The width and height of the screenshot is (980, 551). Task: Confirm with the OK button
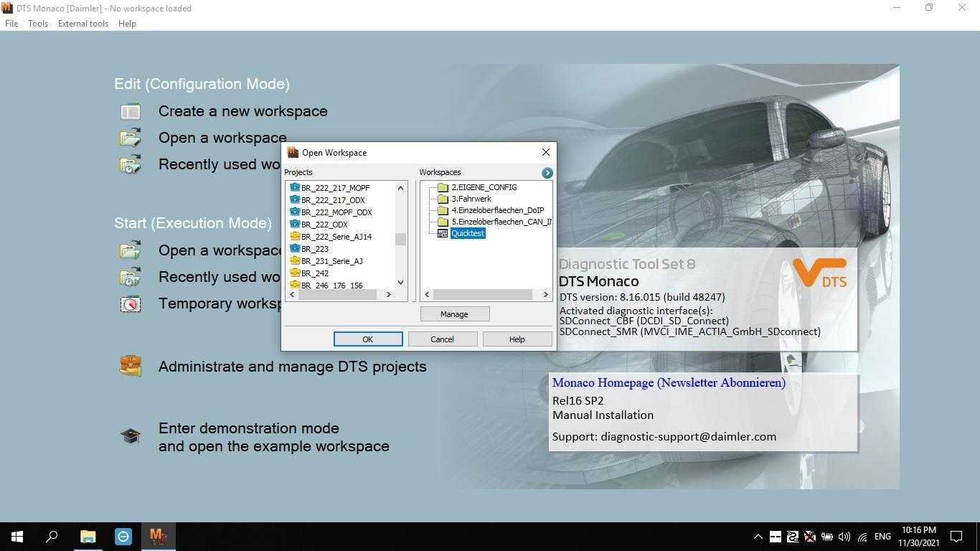coord(367,339)
